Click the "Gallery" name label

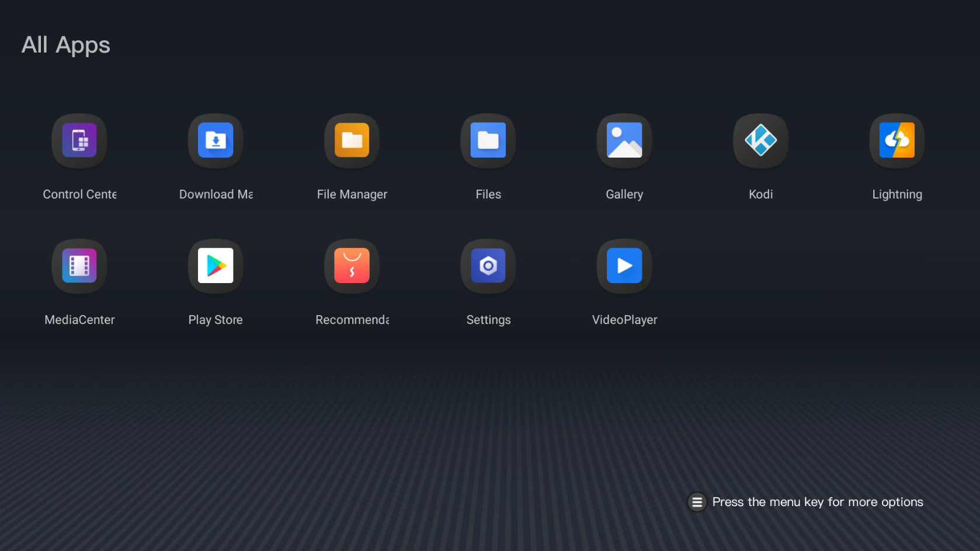coord(624,194)
